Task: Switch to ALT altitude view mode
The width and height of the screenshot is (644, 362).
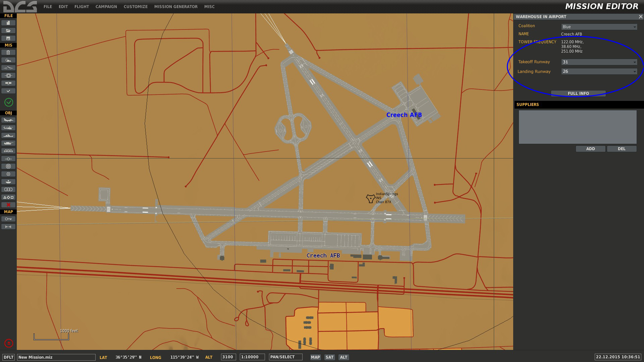Action: (x=343, y=357)
